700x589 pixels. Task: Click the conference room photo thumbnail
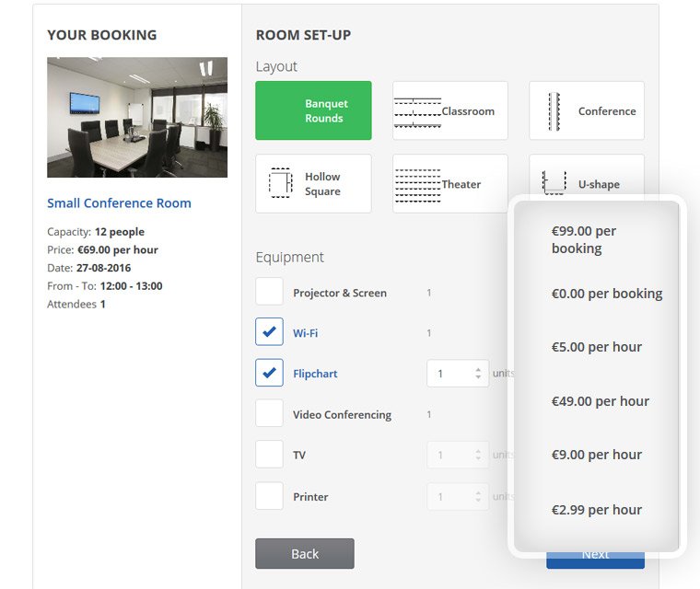click(x=137, y=117)
